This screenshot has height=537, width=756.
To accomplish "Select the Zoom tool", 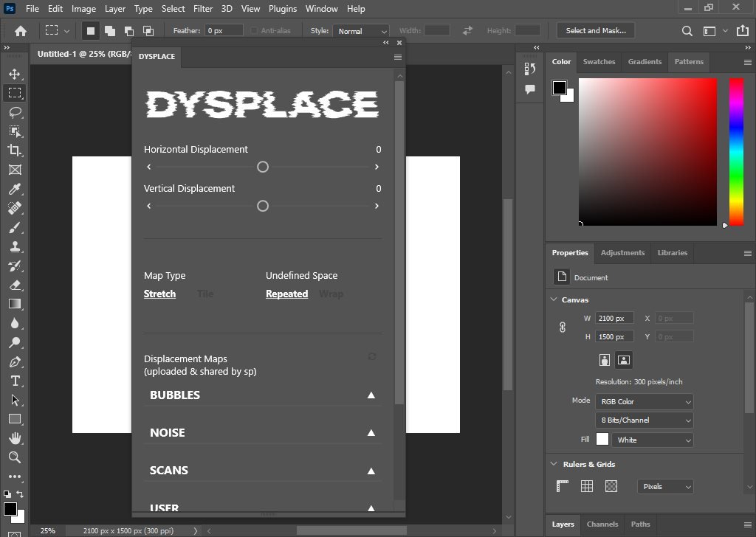I will [x=15, y=457].
